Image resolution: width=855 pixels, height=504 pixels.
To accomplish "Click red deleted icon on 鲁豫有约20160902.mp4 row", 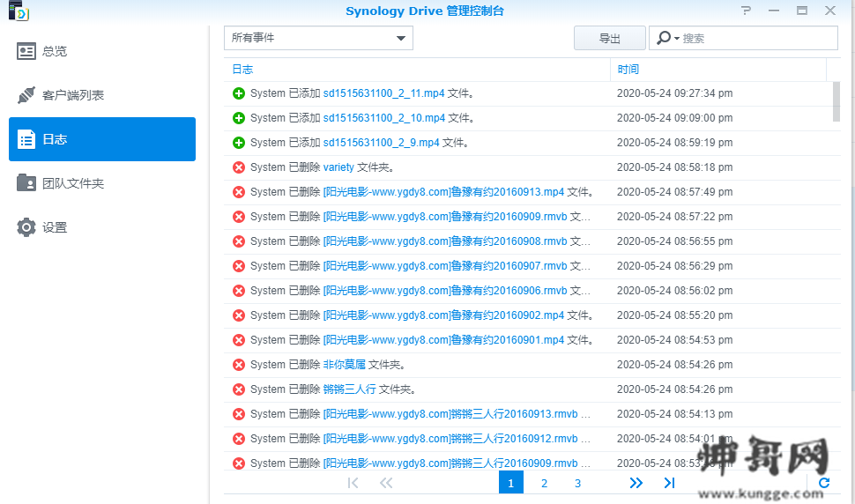I will pos(239,315).
